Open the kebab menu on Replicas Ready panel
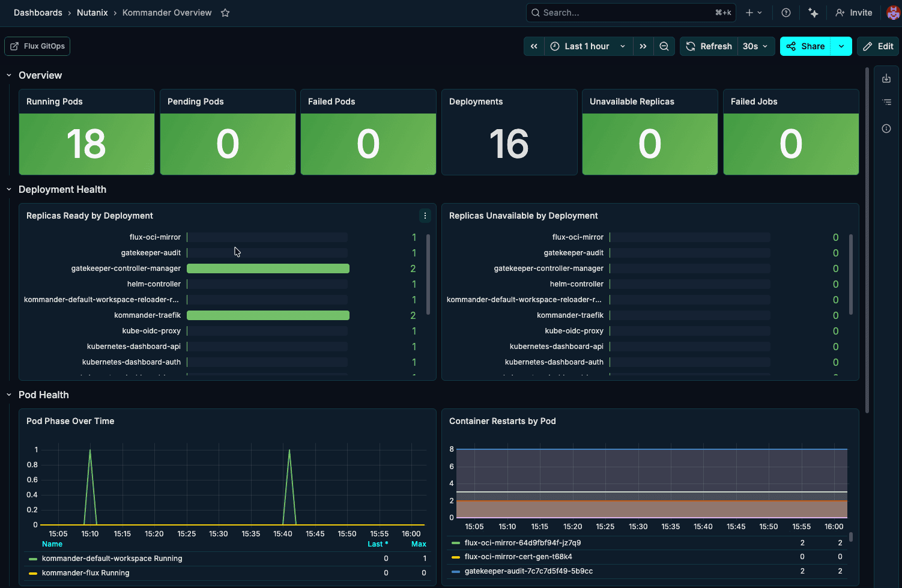 [x=425, y=216]
